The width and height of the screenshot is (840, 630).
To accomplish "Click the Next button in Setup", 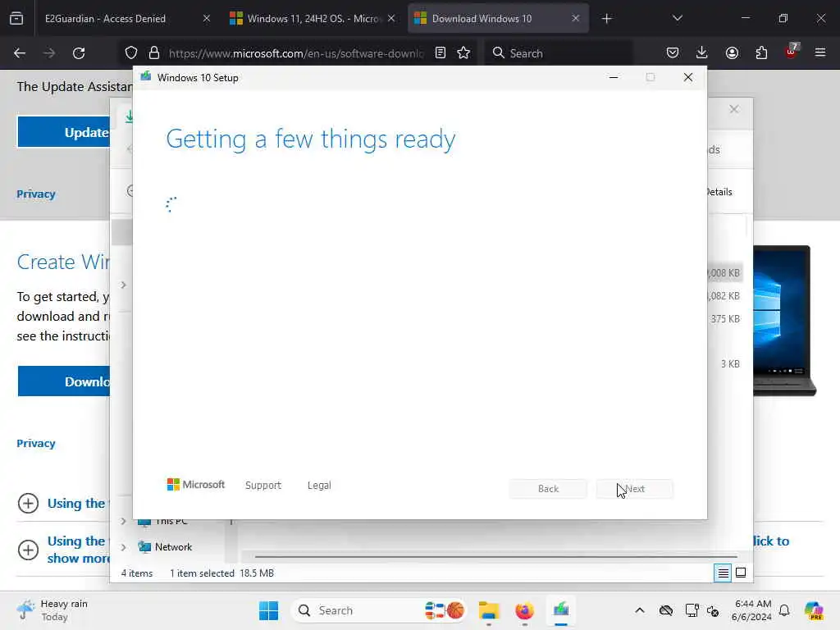I will [635, 489].
